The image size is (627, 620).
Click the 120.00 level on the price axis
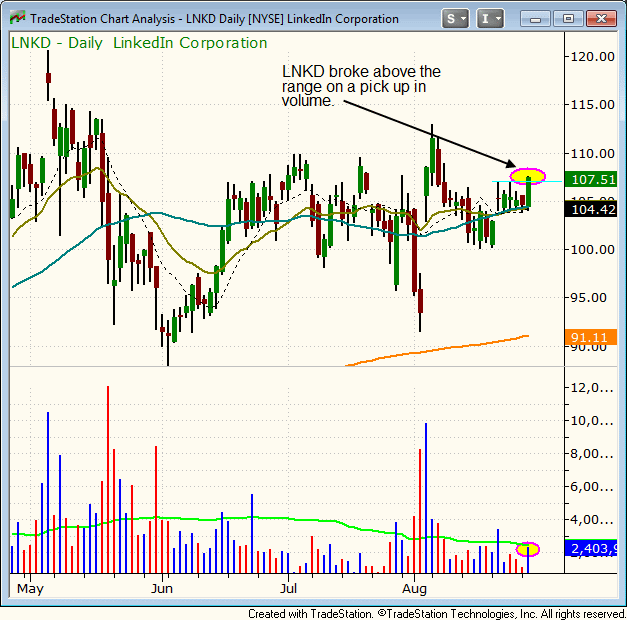coord(593,57)
